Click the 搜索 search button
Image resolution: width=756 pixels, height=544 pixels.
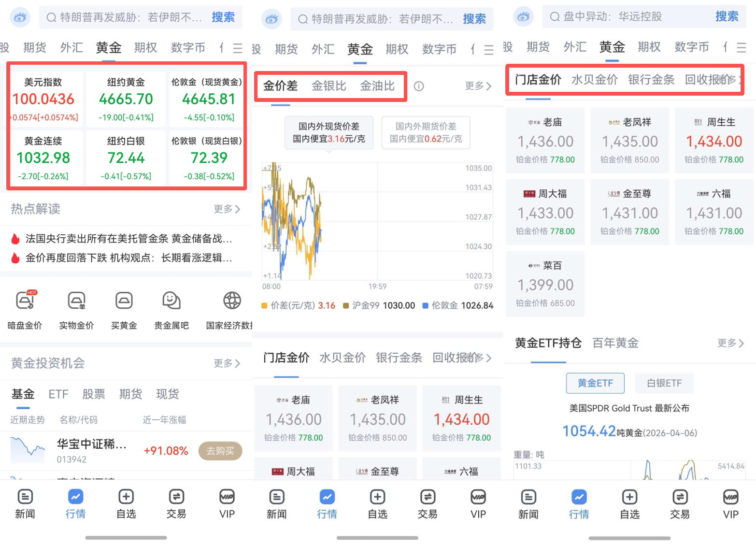(x=224, y=17)
